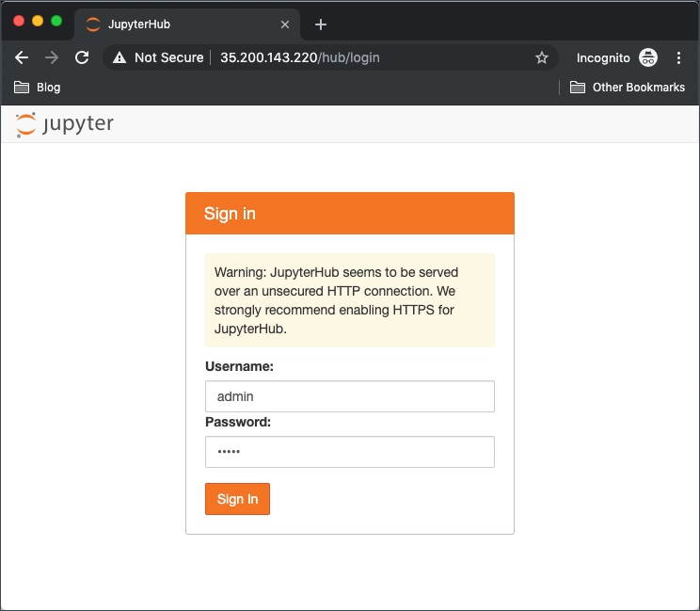Click the macOS green fullscreen button
This screenshot has width=700, height=611.
(56, 21)
